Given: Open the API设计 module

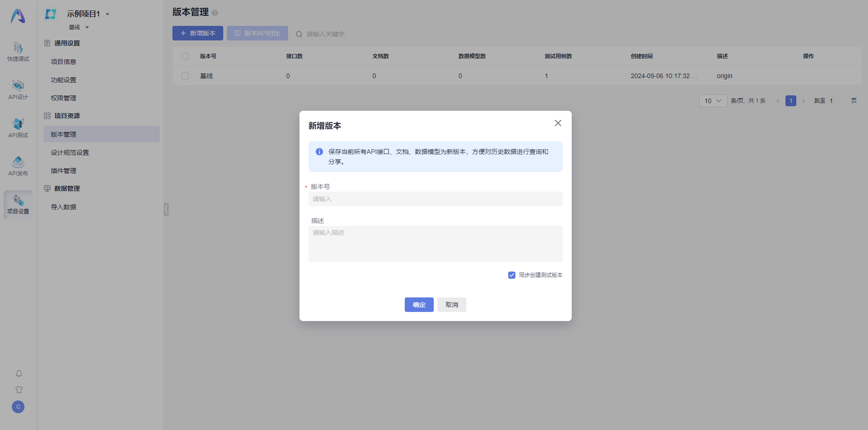Looking at the screenshot, I should [x=18, y=90].
